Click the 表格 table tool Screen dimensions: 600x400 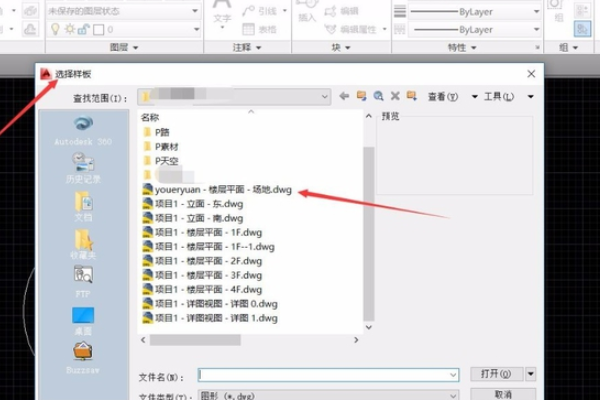pyautogui.click(x=260, y=29)
